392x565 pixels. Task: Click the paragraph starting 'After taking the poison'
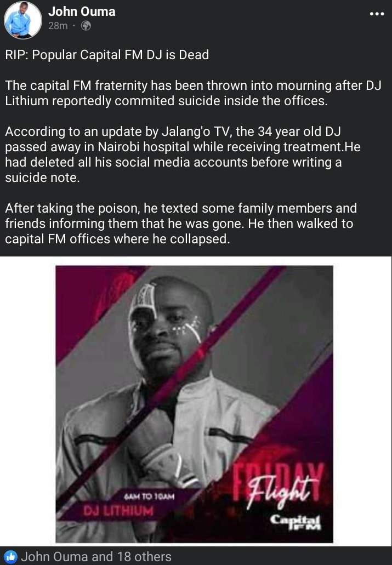point(181,224)
